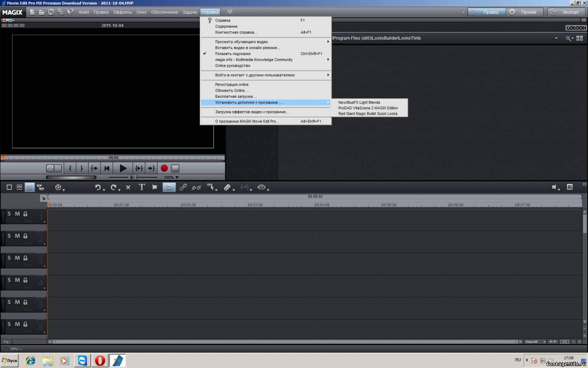588x368 pixels.
Task: Expand the Просмотр обучающего видео submenu
Action: pos(266,42)
